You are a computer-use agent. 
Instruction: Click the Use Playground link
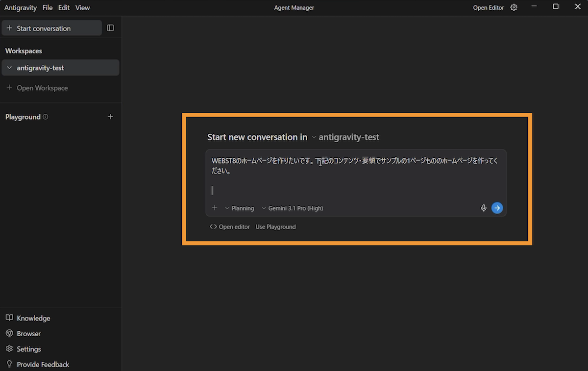click(275, 227)
